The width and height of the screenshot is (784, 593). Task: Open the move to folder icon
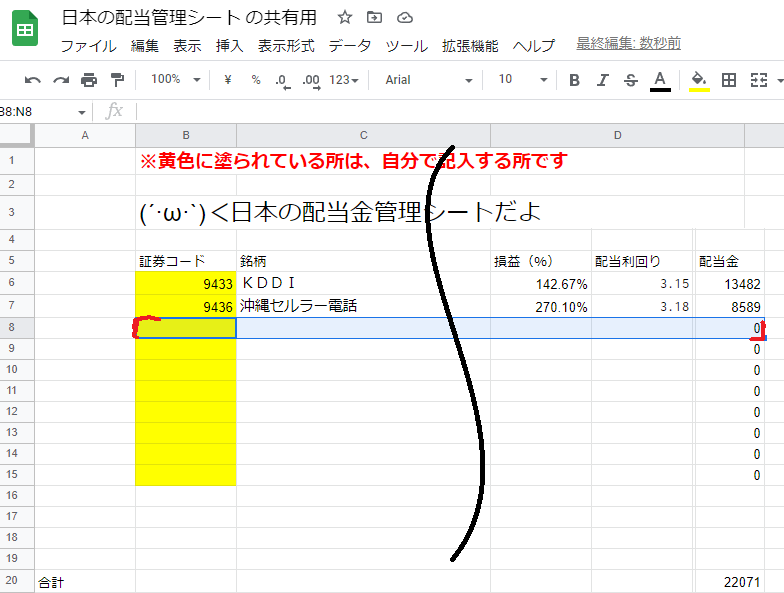374,17
